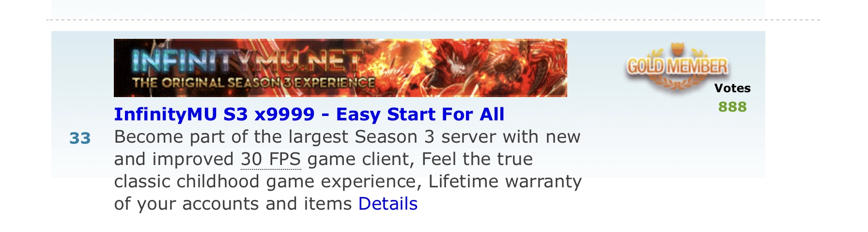Open the InfinityMU S3 x9999 title link
This screenshot has width=868, height=232.
[309, 114]
